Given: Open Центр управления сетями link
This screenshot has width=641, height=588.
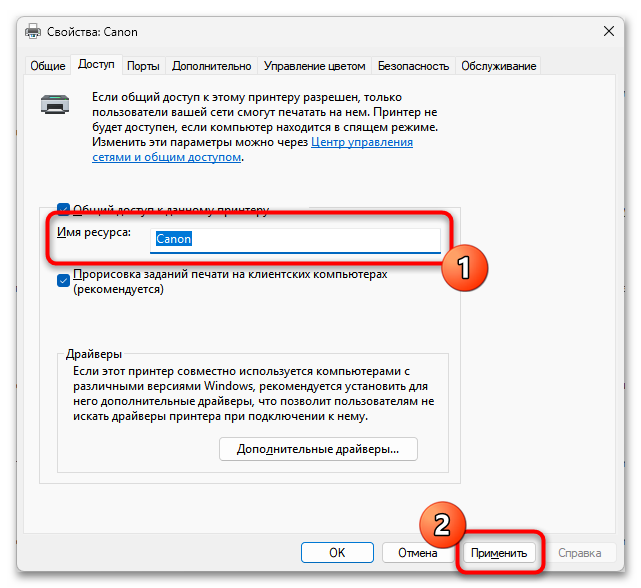Looking at the screenshot, I should tap(252, 150).
